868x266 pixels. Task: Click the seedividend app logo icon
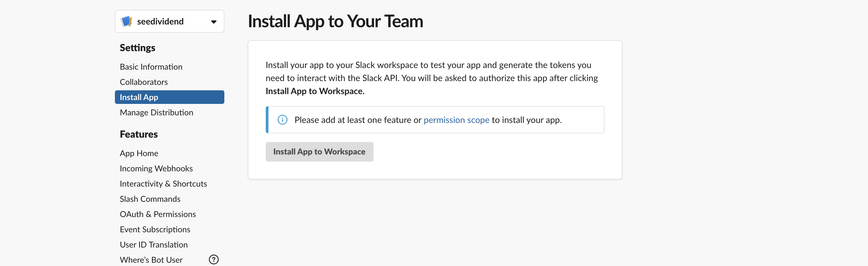pyautogui.click(x=126, y=21)
